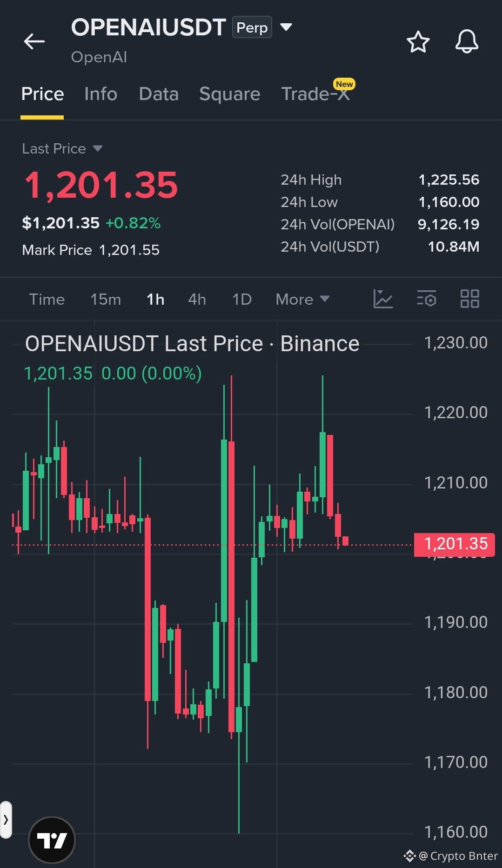Click the 24h High value 1,225.56

(448, 180)
